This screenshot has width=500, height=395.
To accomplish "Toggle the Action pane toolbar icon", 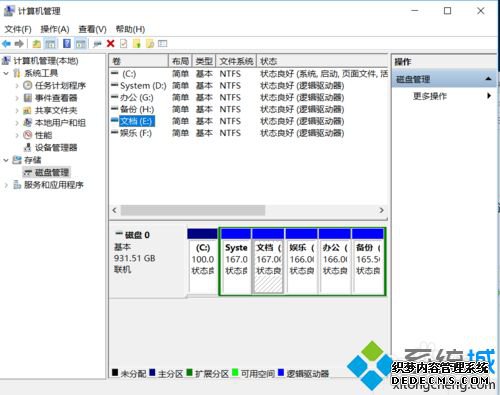I will pos(81,44).
